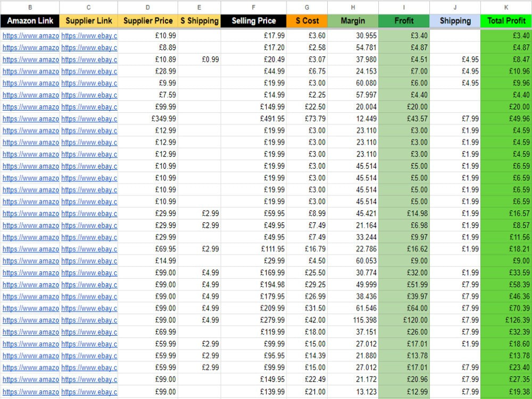Click the 13.123 margin cell

tap(353, 392)
